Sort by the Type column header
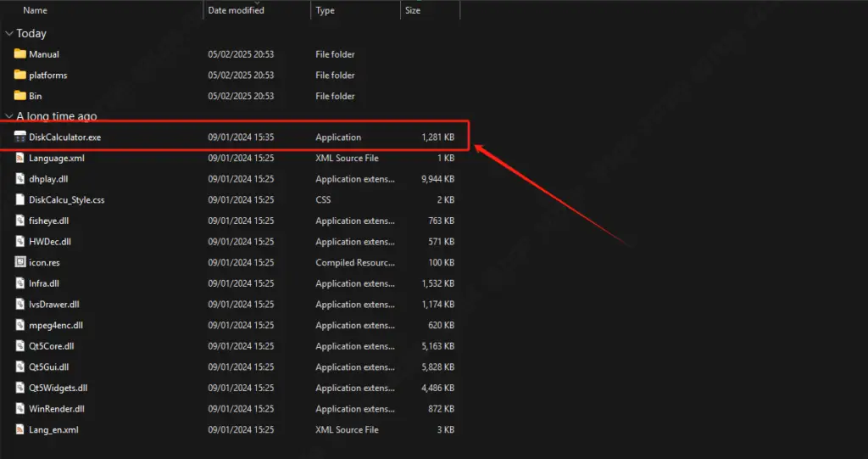 click(325, 10)
